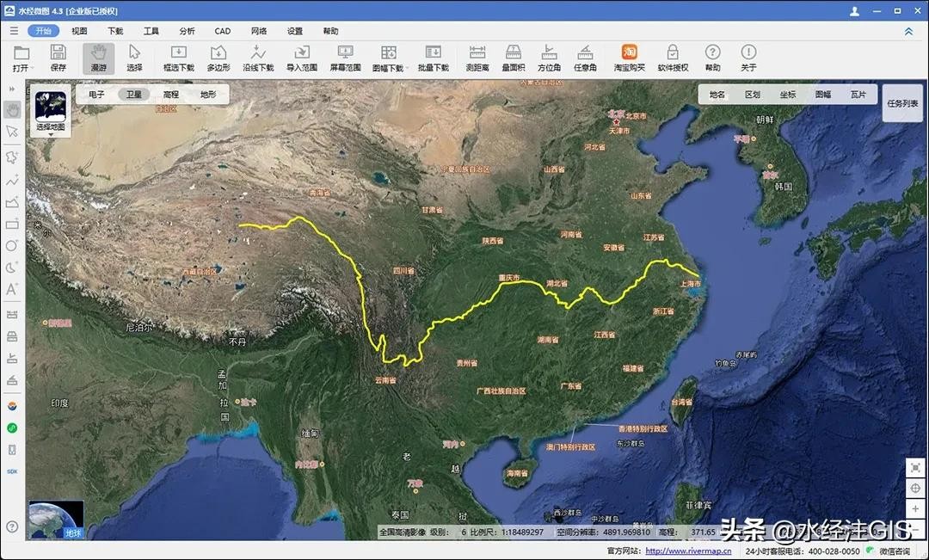Zoom in using the map plus button
This screenshot has height=560, width=929.
(915, 509)
